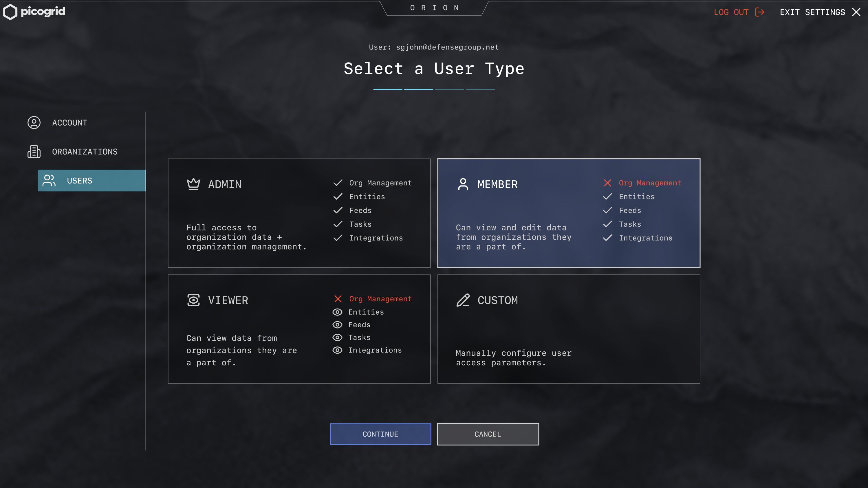Viewport: 868px width, 488px height.
Task: Click the log out arrow icon
Action: click(759, 12)
